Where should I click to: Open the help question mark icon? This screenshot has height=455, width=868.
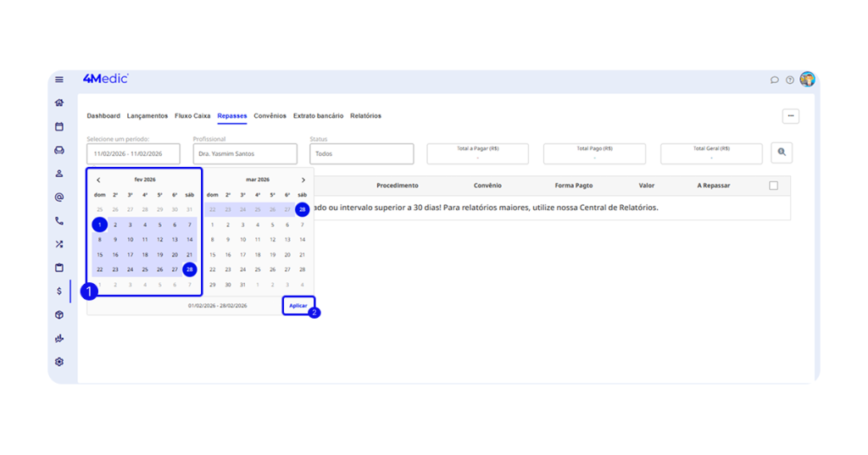point(790,80)
